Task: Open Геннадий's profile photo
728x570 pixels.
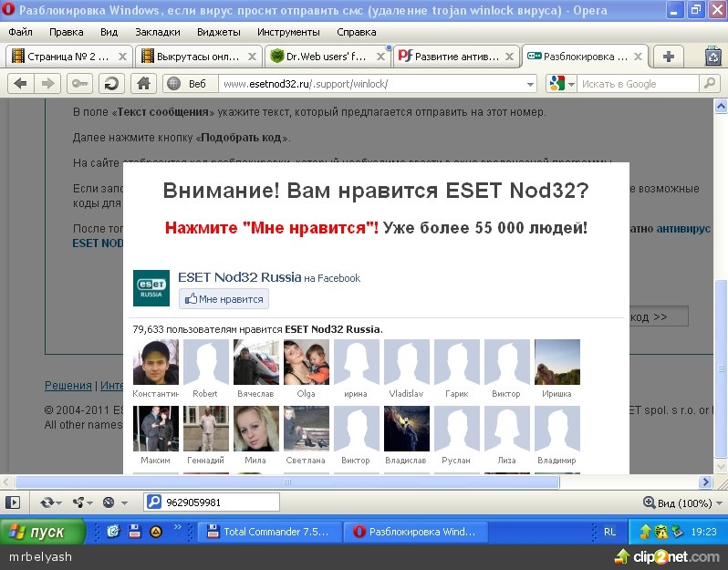Action: (x=205, y=429)
